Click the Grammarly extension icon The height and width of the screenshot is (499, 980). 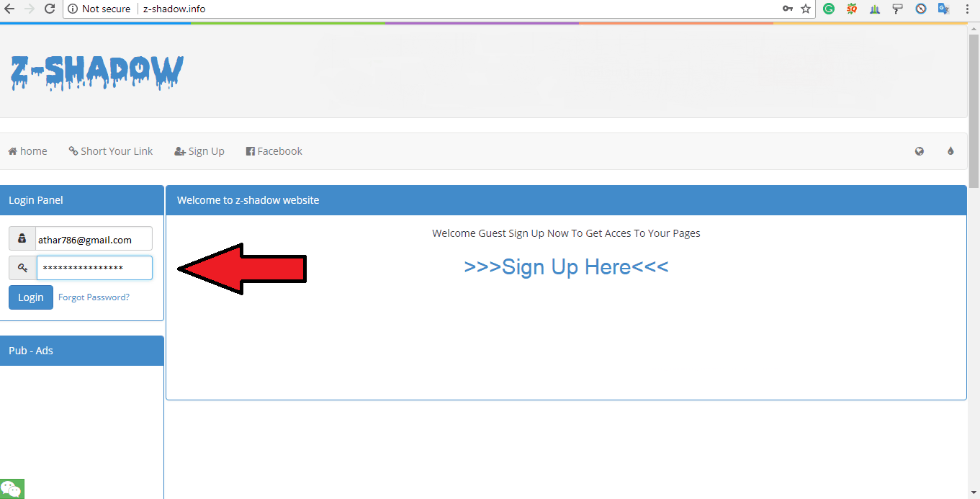coord(829,9)
